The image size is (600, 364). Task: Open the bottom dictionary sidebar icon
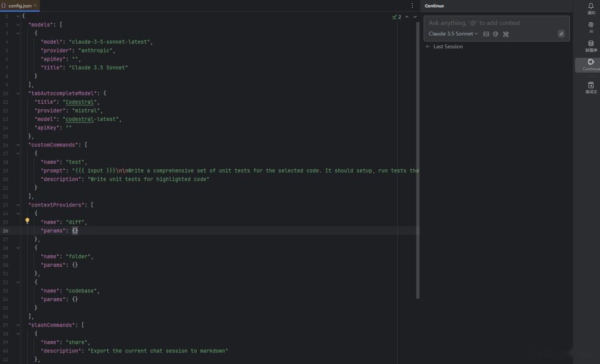point(591,87)
